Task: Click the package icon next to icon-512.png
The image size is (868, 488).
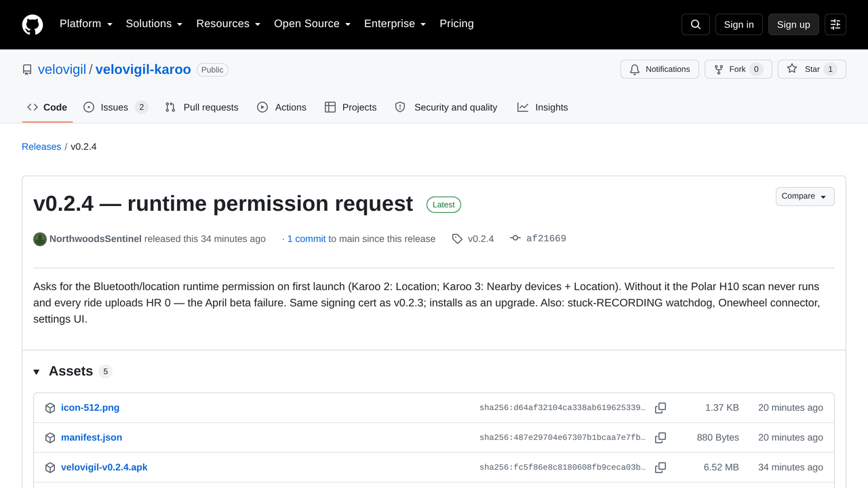Action: coord(50,408)
